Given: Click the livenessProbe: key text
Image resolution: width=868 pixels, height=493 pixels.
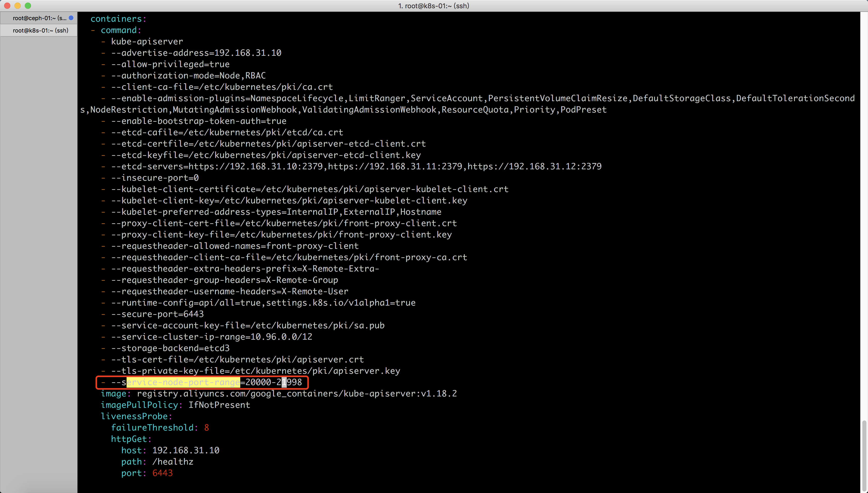Looking at the screenshot, I should (136, 416).
